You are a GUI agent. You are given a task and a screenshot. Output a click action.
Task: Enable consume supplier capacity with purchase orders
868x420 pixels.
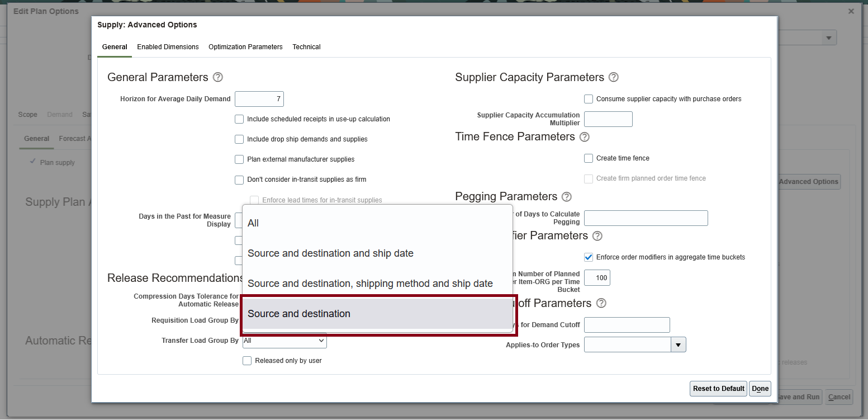[588, 98]
